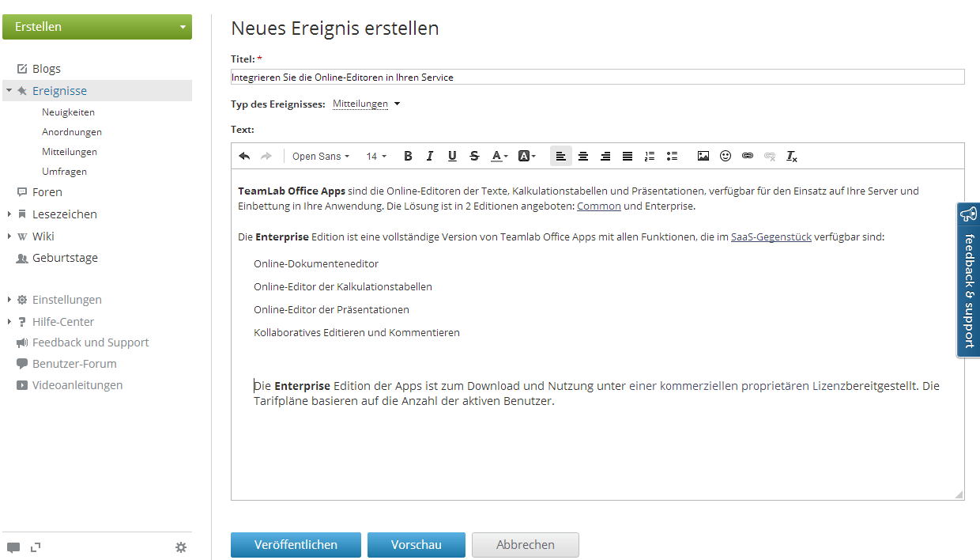Open the gear settings icon at sidebar bottom
This screenshot has width=980, height=560.
181,547
